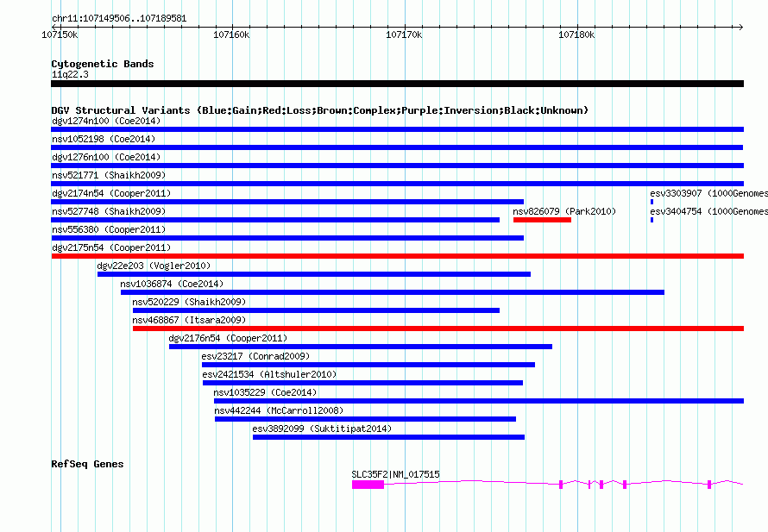
Task: Open the esv23217 (Conrad2009) label
Action: coord(255,356)
